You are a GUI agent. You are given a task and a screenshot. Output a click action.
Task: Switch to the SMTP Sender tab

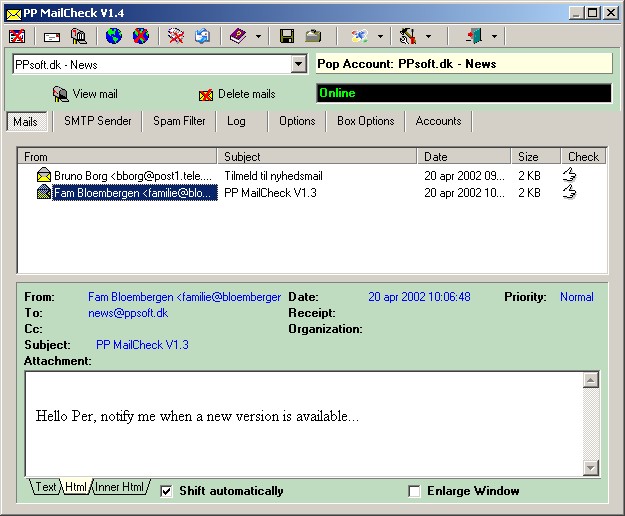(x=98, y=121)
